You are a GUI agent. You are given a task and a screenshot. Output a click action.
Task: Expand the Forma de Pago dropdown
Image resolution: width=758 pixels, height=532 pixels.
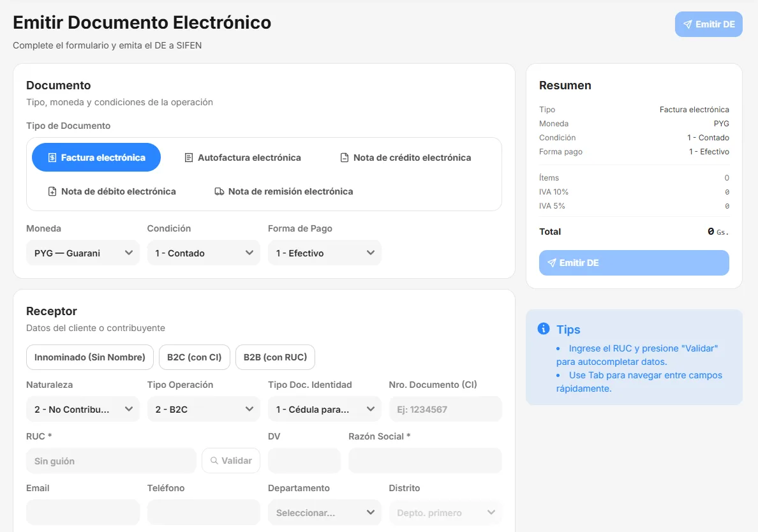pos(324,253)
